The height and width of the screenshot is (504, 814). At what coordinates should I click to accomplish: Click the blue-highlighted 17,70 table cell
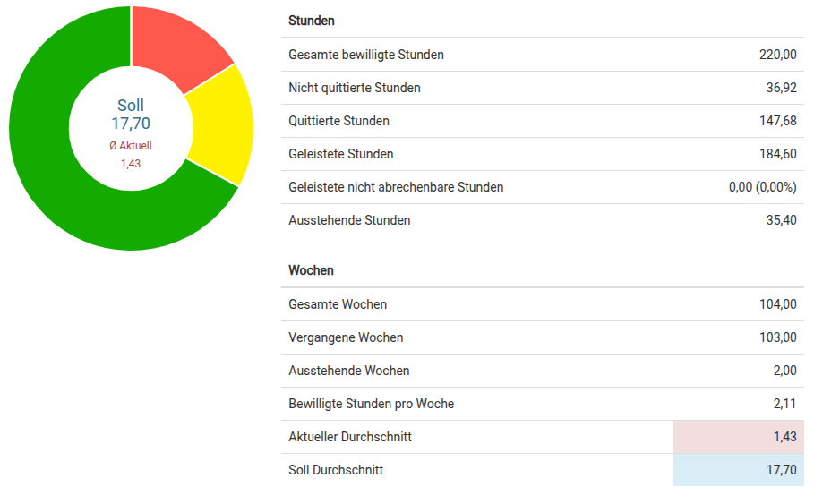point(739,470)
